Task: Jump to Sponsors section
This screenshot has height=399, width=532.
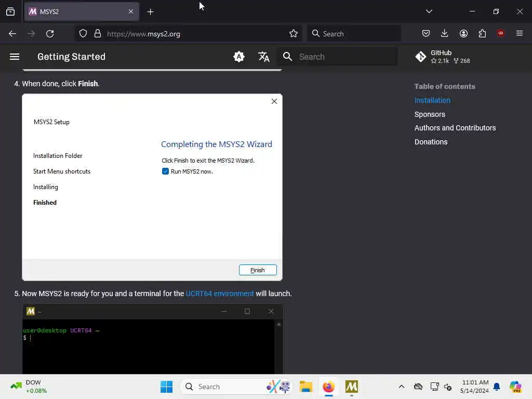Action: tap(430, 114)
